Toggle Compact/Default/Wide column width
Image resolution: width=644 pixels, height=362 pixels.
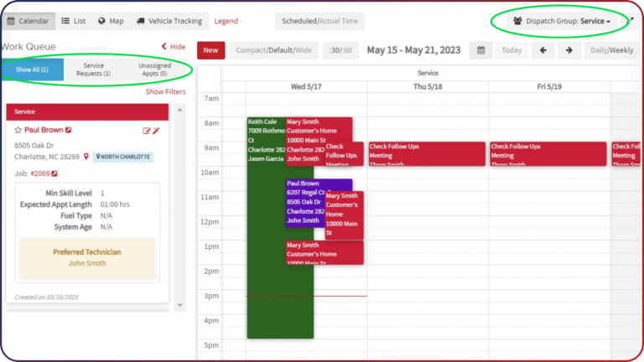(x=273, y=50)
